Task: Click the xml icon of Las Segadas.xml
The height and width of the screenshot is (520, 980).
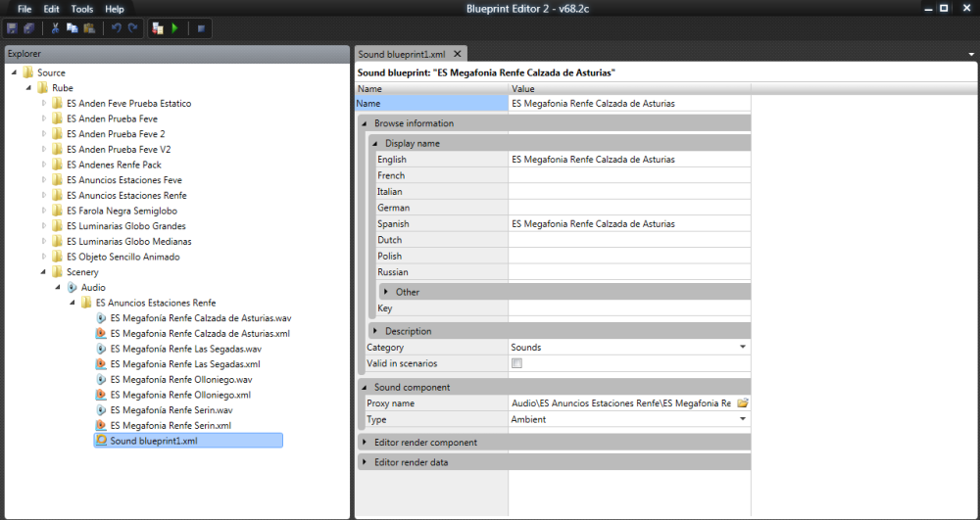Action: click(x=101, y=364)
